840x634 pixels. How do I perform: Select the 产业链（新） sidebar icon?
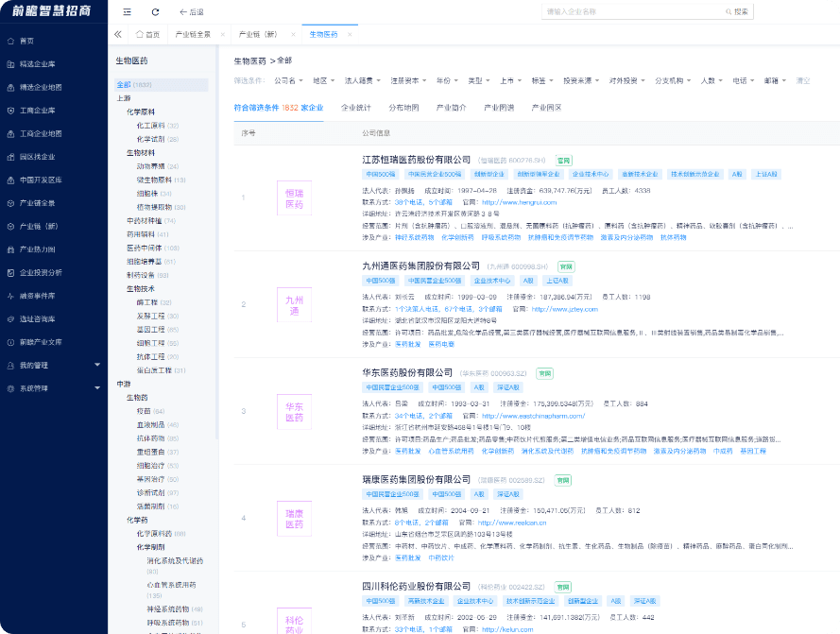coord(10,226)
